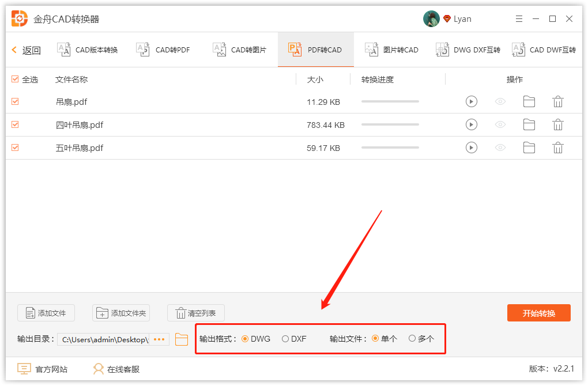Browse output path via the ... button
Viewport: 588px width, 386px height.
[159, 339]
